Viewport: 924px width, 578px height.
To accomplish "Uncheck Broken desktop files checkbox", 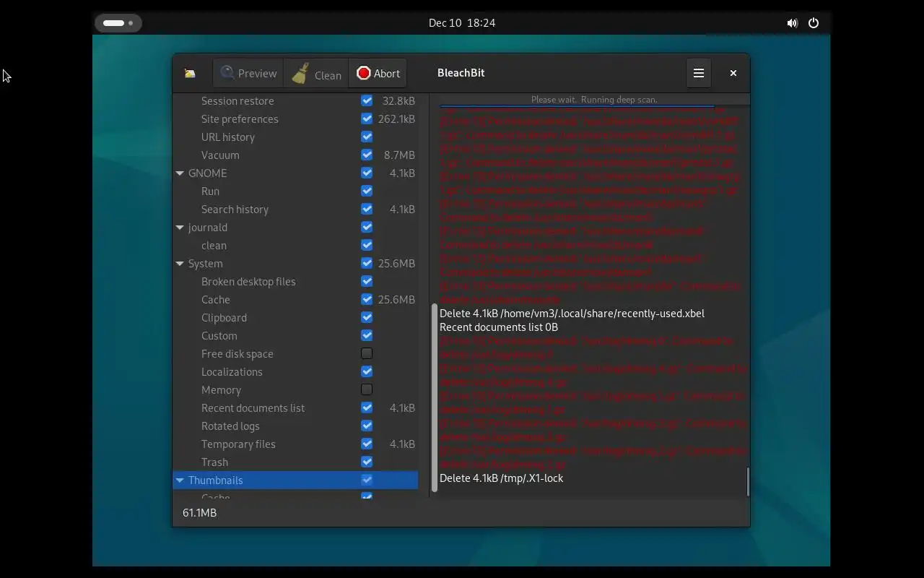I will click(x=367, y=281).
